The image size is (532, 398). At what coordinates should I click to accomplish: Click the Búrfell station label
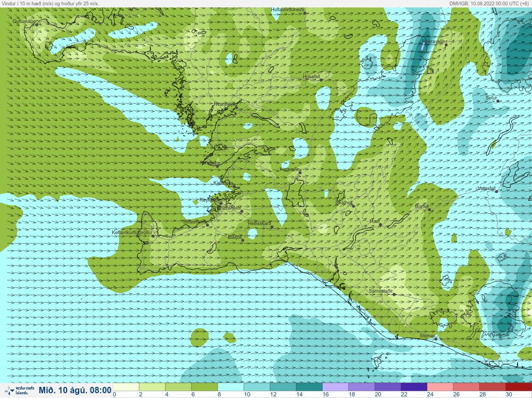(x=422, y=206)
